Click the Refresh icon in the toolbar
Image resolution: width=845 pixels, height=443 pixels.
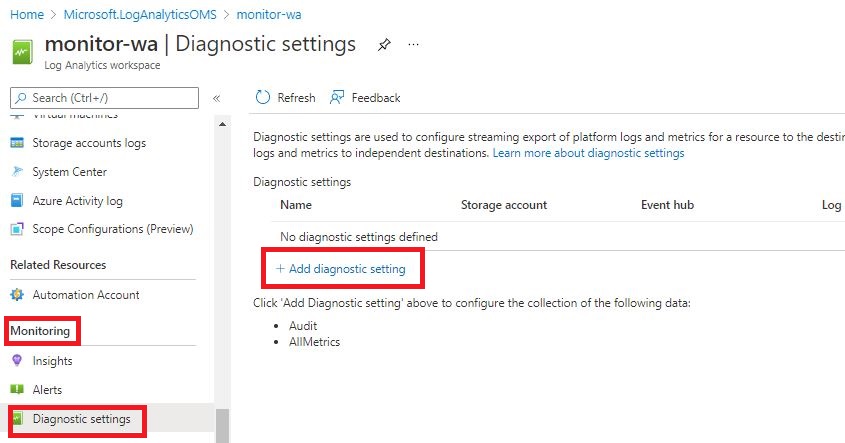(263, 98)
